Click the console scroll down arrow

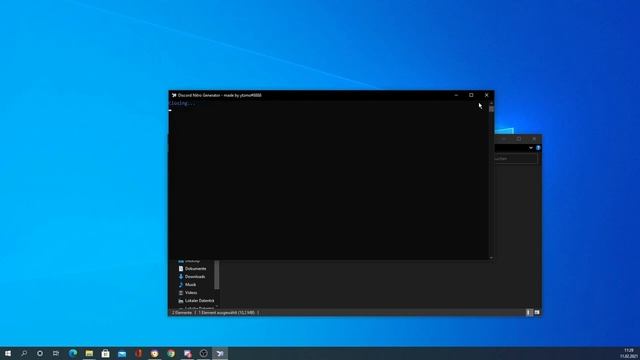pos(491,258)
